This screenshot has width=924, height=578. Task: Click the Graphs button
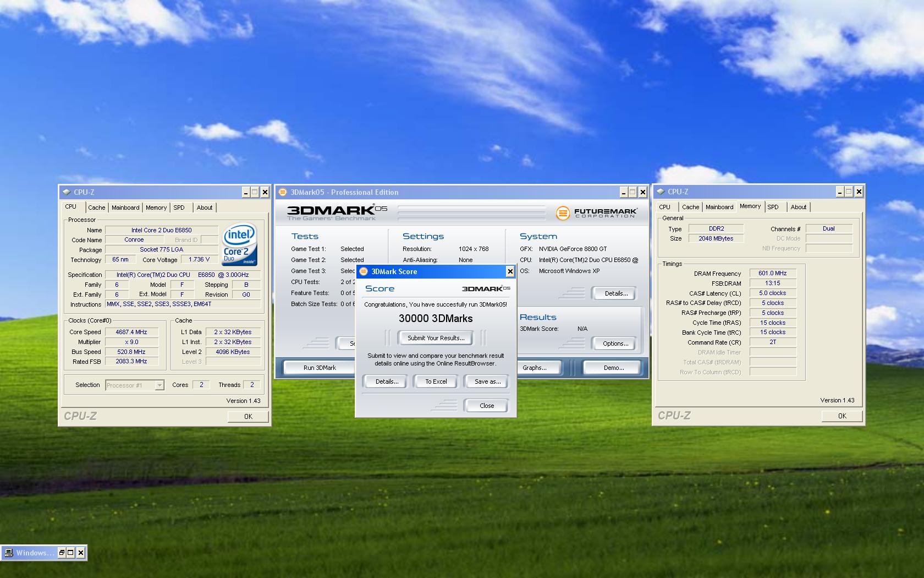tap(535, 368)
